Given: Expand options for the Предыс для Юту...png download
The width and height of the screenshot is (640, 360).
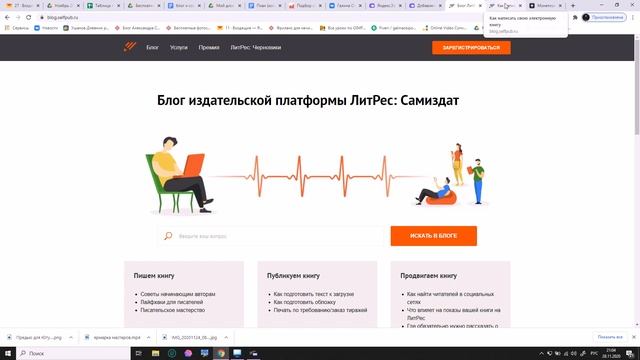Looking at the screenshot, I should point(71,338).
